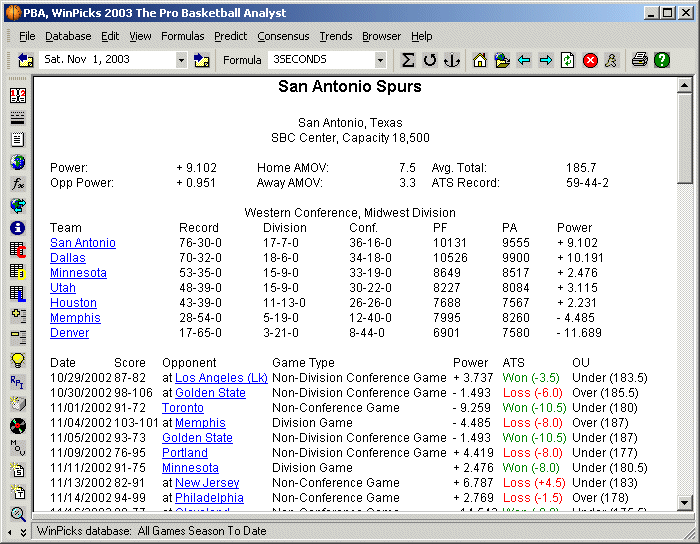Viewport: 700px width, 544px height.
Task: Click the browser back arrow icon
Action: pos(524,60)
